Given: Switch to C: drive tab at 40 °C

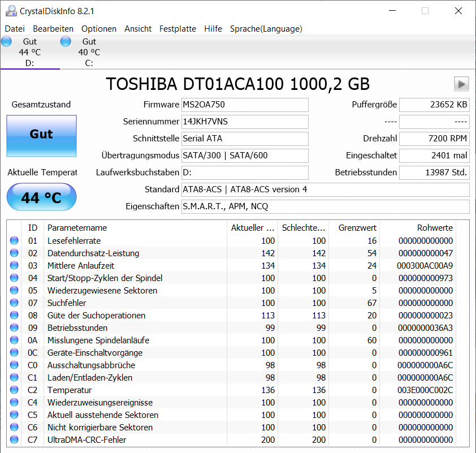Looking at the screenshot, I should tap(89, 52).
